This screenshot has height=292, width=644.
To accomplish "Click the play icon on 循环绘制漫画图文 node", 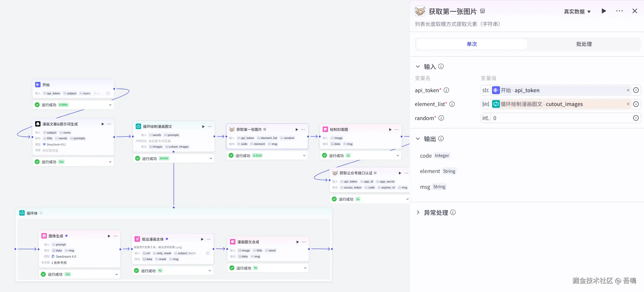I will pos(203,127).
